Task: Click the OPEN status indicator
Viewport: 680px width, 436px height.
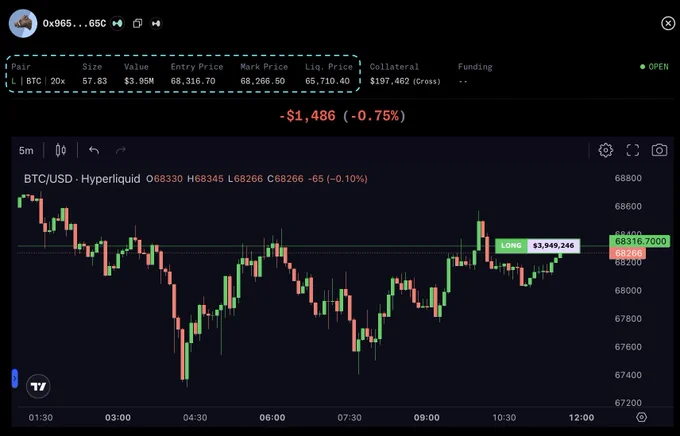Action: click(x=654, y=67)
